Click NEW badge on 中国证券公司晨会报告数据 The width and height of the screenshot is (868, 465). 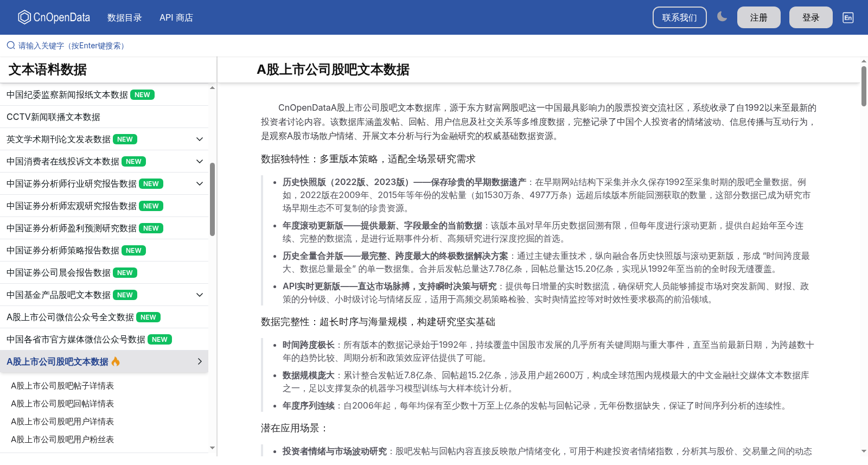pyautogui.click(x=125, y=272)
